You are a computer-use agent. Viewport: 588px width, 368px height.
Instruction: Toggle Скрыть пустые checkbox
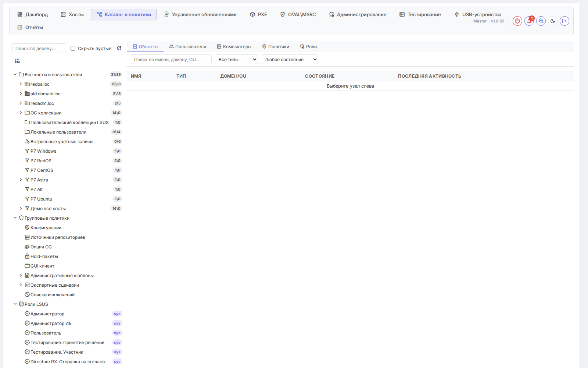coord(73,49)
